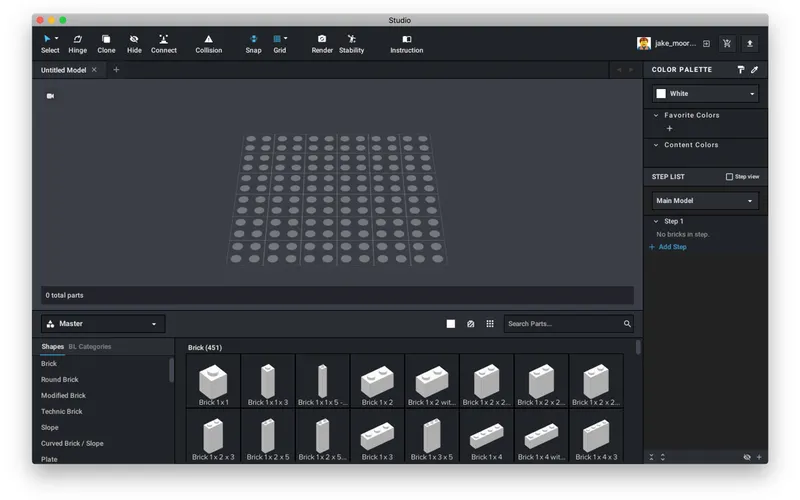Open the Master palette dropdown
The height and width of the screenshot is (500, 800).
[x=103, y=324]
